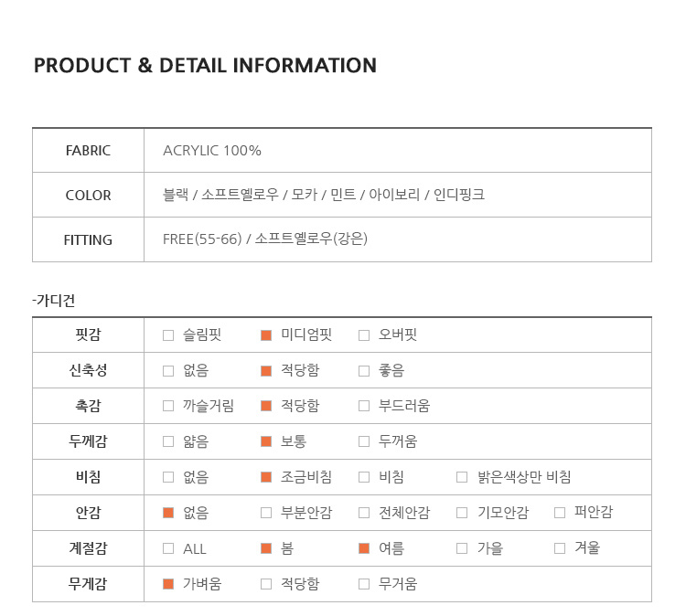This screenshot has width=686, height=616.
Task: Check the 부드러움 checkbox
Action: (x=364, y=406)
